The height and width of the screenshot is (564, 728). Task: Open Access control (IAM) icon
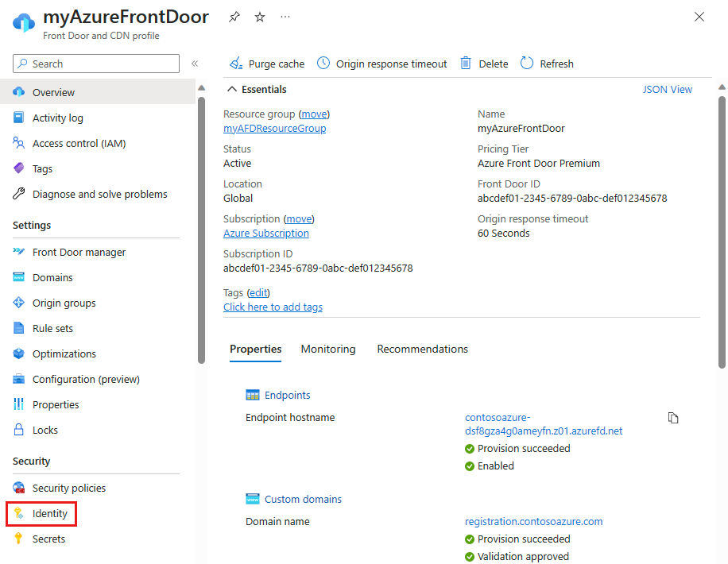pos(18,143)
